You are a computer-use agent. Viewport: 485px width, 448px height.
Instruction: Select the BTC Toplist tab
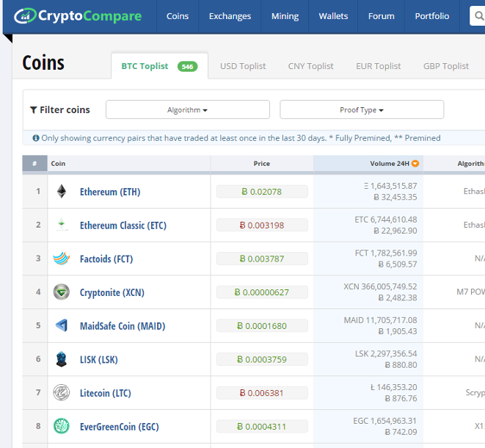coord(160,66)
